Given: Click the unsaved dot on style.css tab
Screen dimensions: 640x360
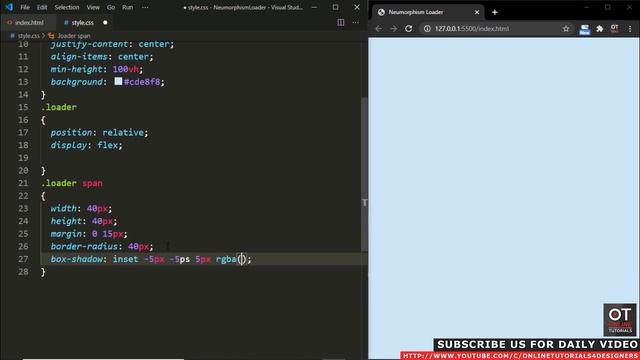Looking at the screenshot, I should (x=105, y=22).
